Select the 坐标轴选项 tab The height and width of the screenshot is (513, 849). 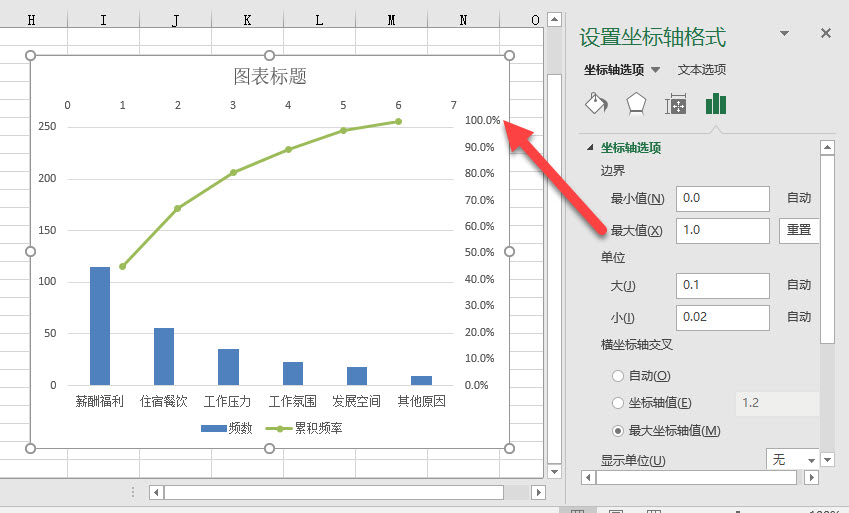[614, 70]
